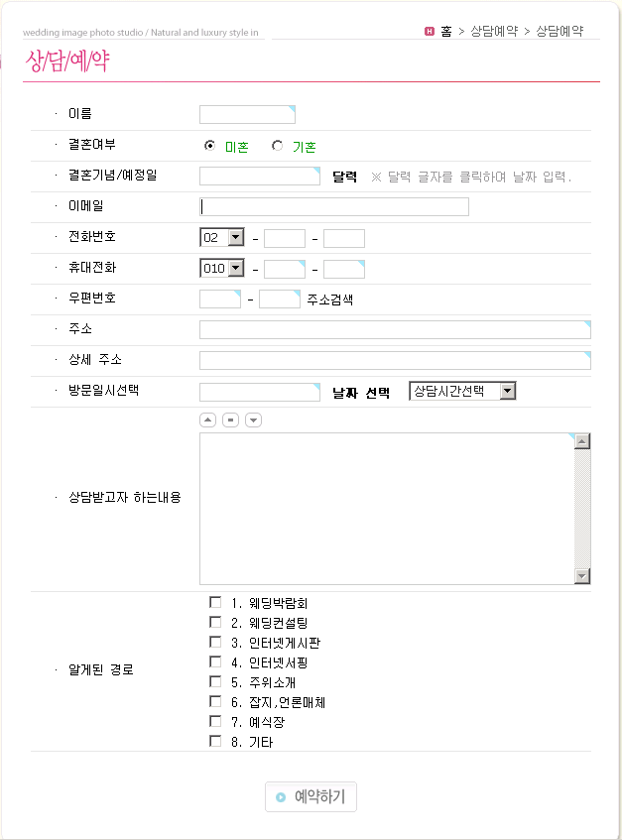Submit with the 예약하기 button

pyautogui.click(x=311, y=796)
